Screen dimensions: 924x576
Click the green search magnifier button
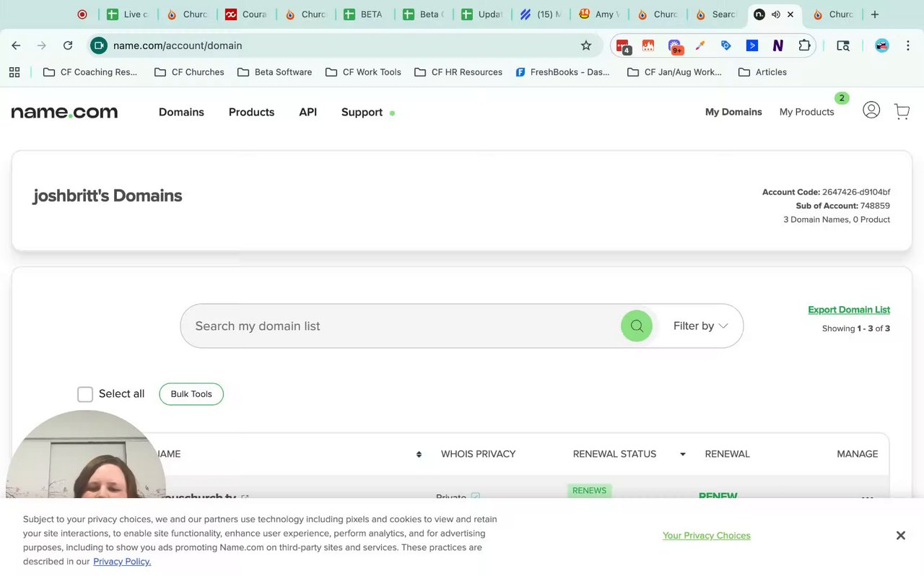coord(637,326)
